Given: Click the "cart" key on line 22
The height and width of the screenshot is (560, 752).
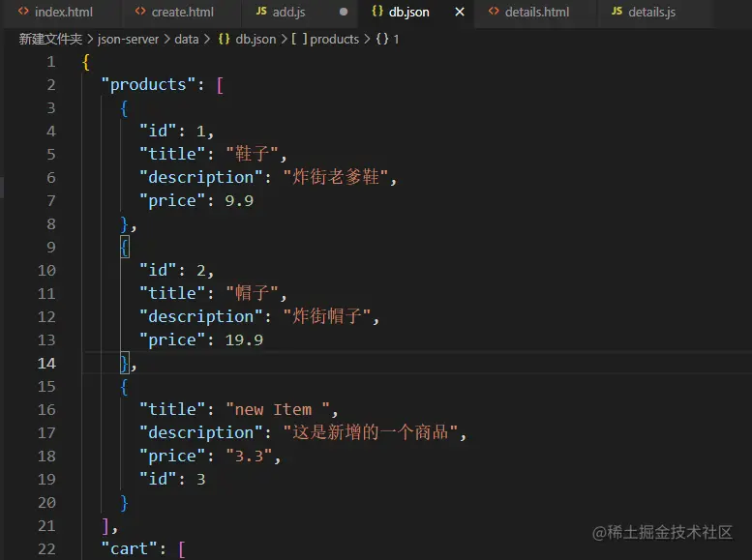Looking at the screenshot, I should [x=130, y=549].
